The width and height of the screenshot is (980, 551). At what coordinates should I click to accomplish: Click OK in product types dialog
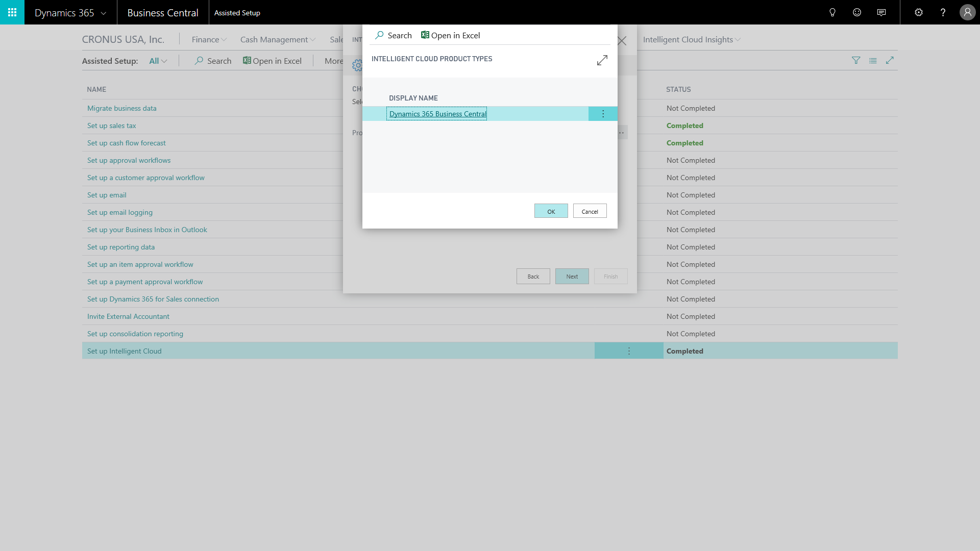(x=551, y=211)
